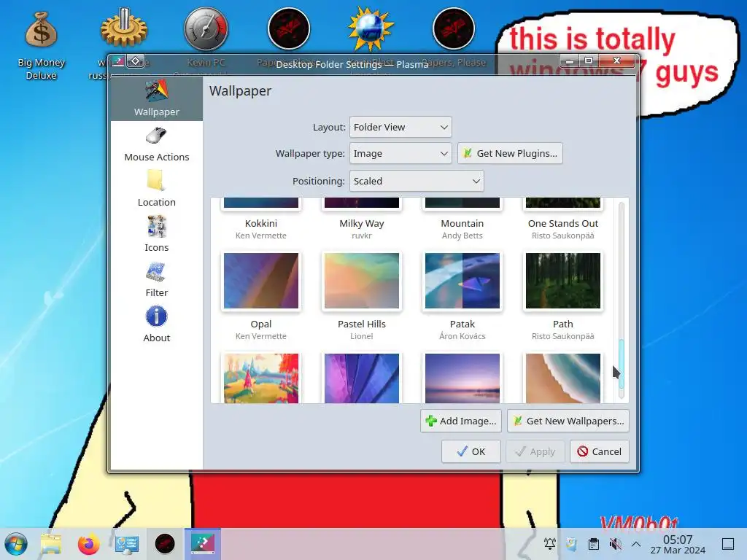Expand the Wallpaper type dropdown showing Image

(400, 153)
